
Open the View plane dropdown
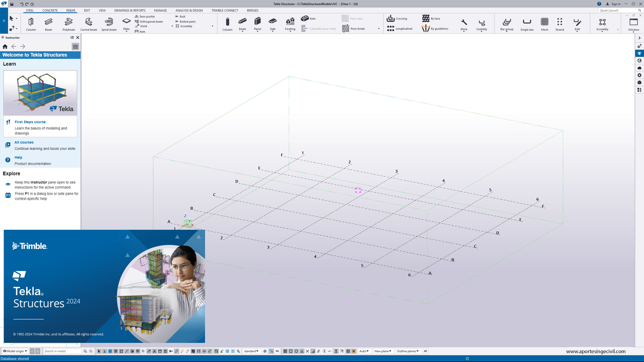click(383, 351)
